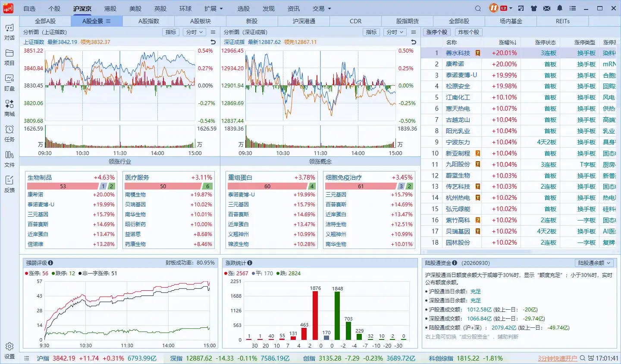Click the orange 11 badge icon

click(493, 8)
